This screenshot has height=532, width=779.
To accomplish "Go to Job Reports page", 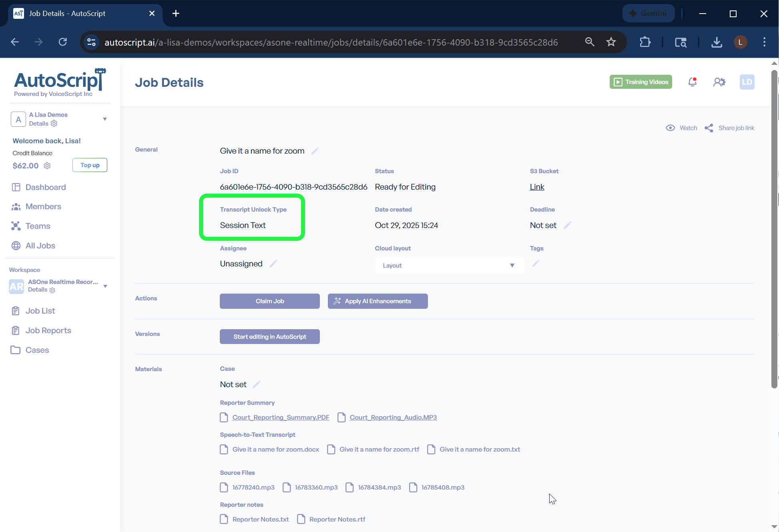I will click(x=48, y=330).
